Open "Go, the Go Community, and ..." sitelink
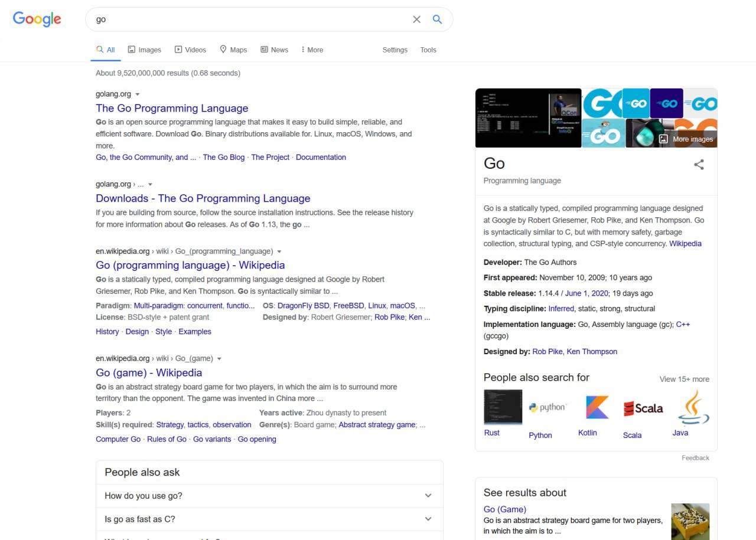 click(146, 158)
